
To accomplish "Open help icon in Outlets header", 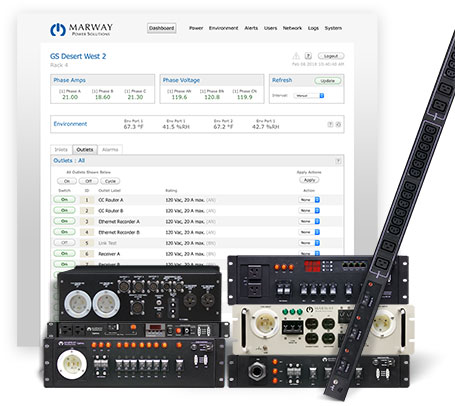I will point(338,161).
